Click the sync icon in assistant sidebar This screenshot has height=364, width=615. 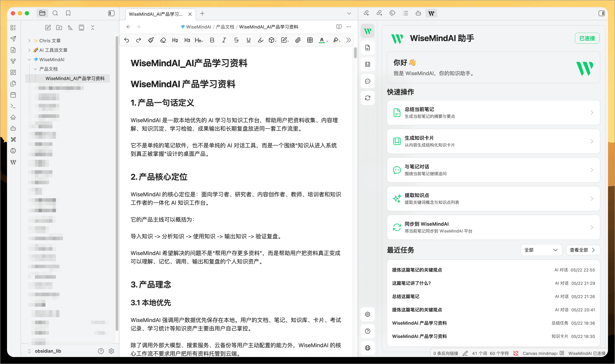[x=368, y=98]
